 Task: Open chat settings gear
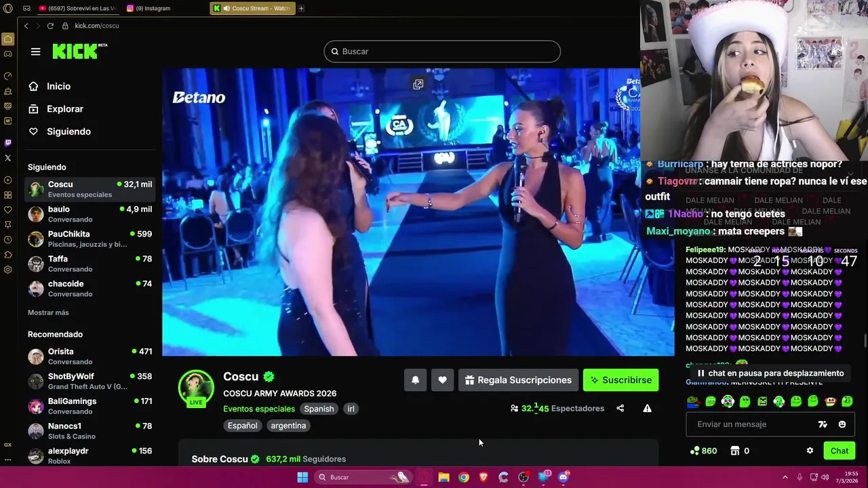point(810,451)
